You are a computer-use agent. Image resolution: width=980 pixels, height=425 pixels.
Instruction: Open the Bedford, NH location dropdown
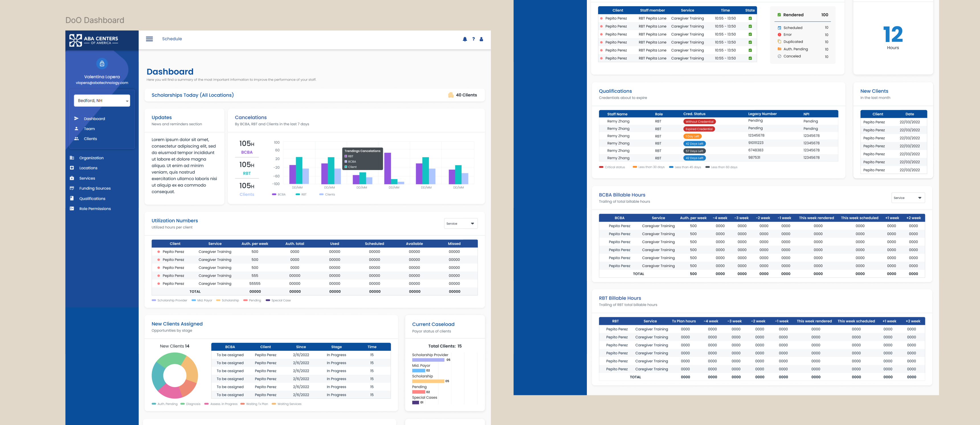point(102,100)
